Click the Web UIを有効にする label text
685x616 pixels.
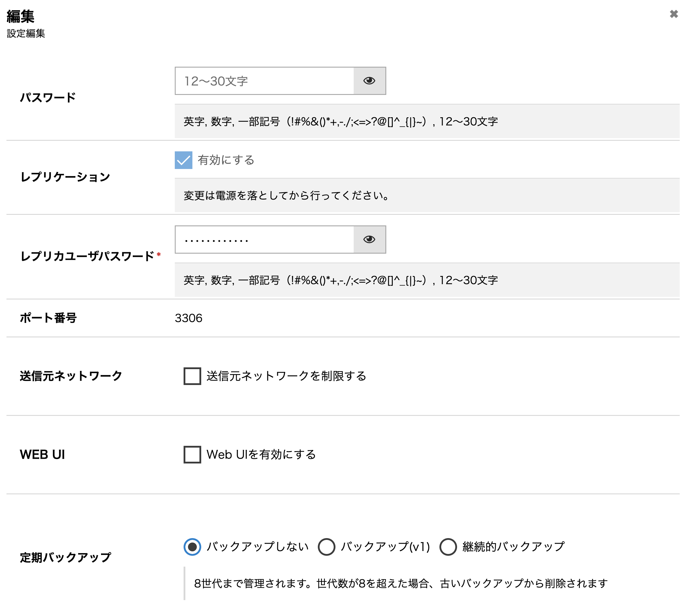coord(261,454)
